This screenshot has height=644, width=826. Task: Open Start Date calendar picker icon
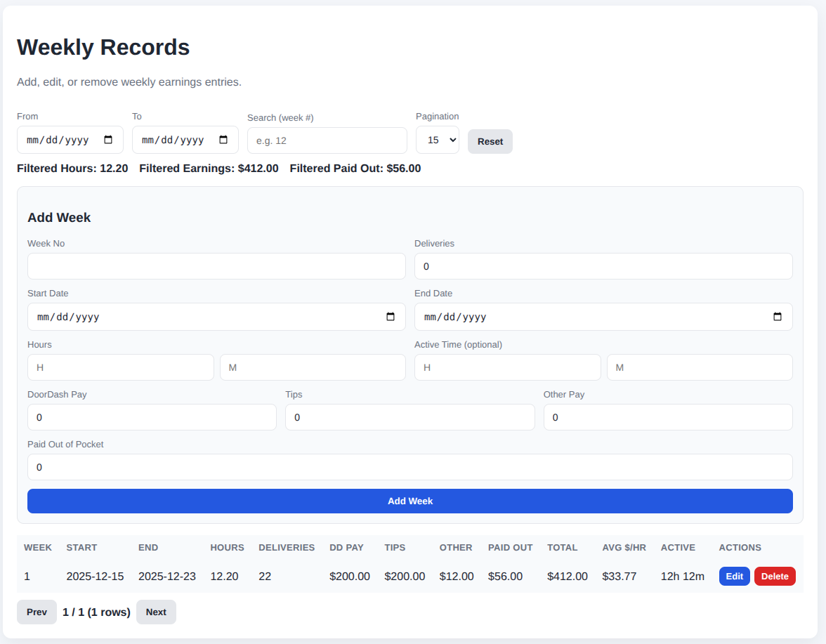tap(391, 317)
